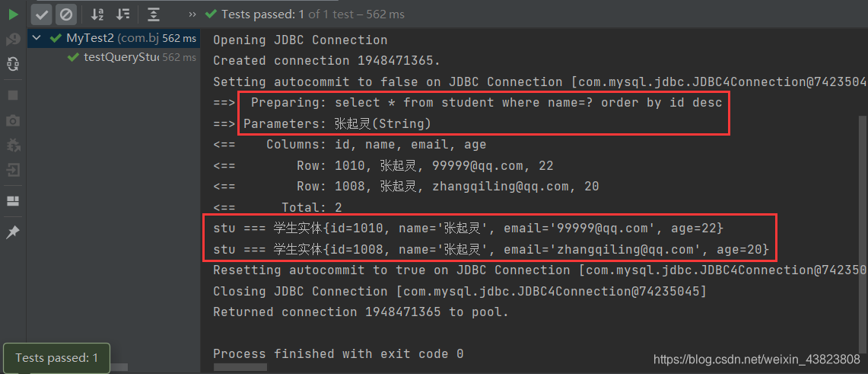The width and height of the screenshot is (868, 374).
Task: Click the Process finished exit code line
Action: [338, 353]
